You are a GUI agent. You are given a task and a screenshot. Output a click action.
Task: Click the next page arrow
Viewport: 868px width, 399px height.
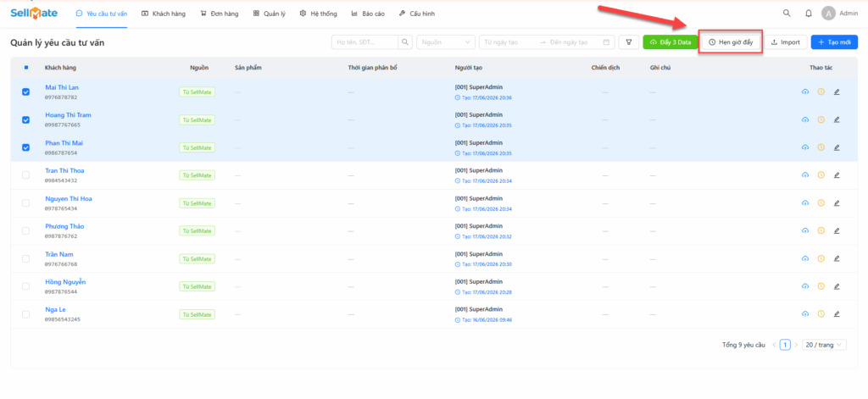pos(796,345)
